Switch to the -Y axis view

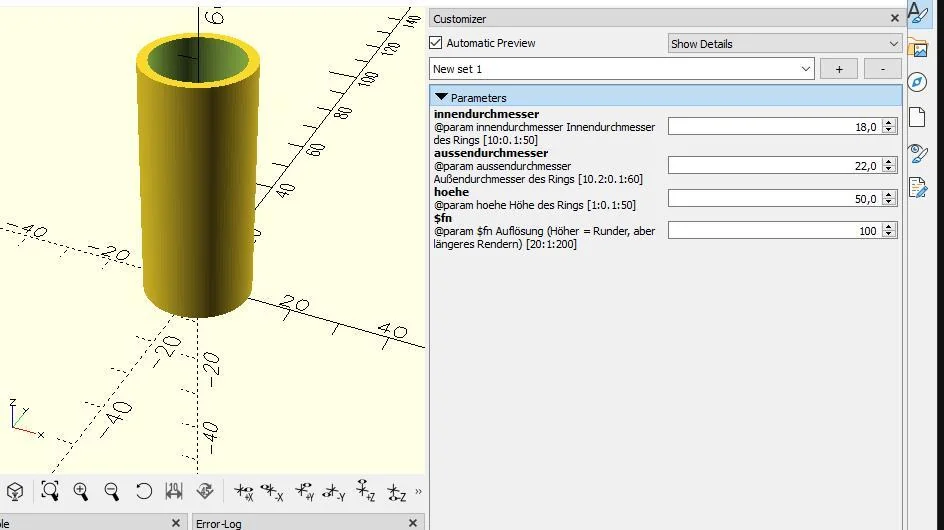click(334, 491)
